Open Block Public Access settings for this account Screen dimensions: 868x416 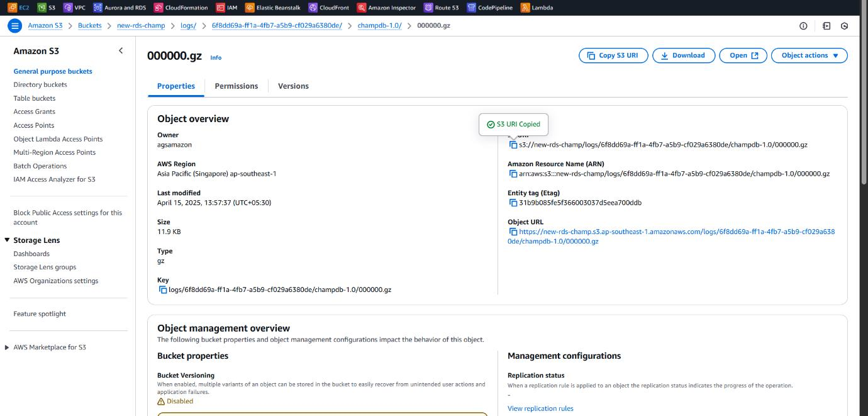click(x=68, y=217)
